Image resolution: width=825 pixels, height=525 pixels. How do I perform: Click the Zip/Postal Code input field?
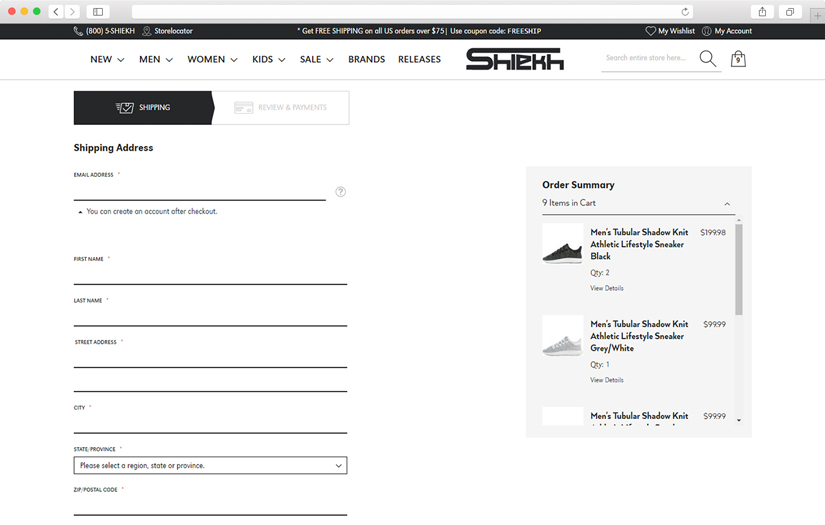(210, 506)
